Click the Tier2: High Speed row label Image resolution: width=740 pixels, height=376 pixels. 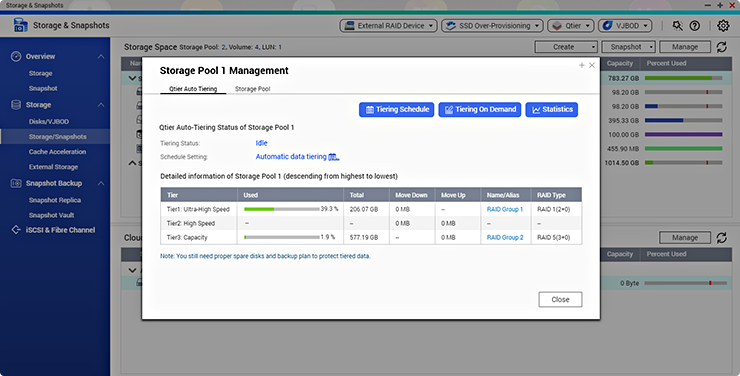click(x=191, y=223)
